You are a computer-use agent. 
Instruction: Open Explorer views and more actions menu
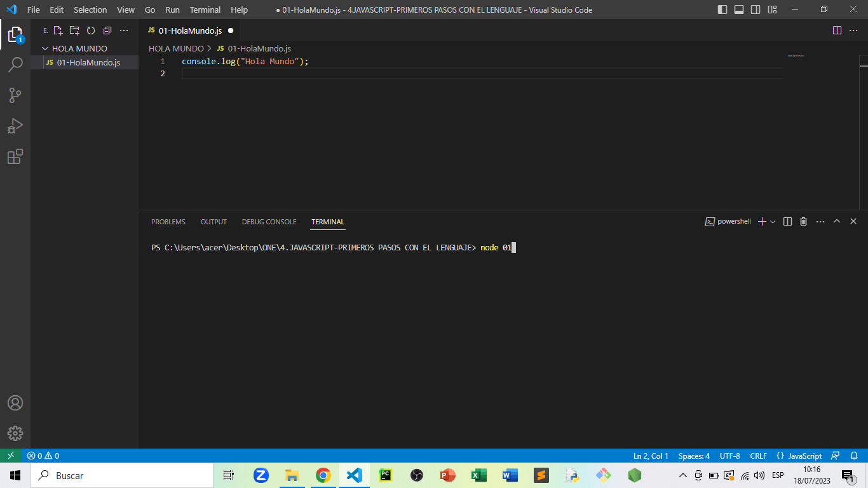(124, 30)
